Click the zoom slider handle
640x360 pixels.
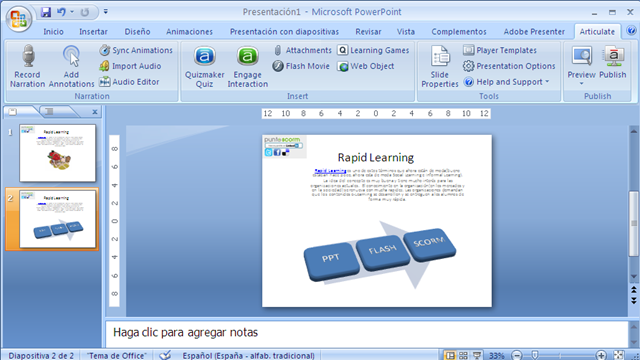pyautogui.click(x=535, y=355)
